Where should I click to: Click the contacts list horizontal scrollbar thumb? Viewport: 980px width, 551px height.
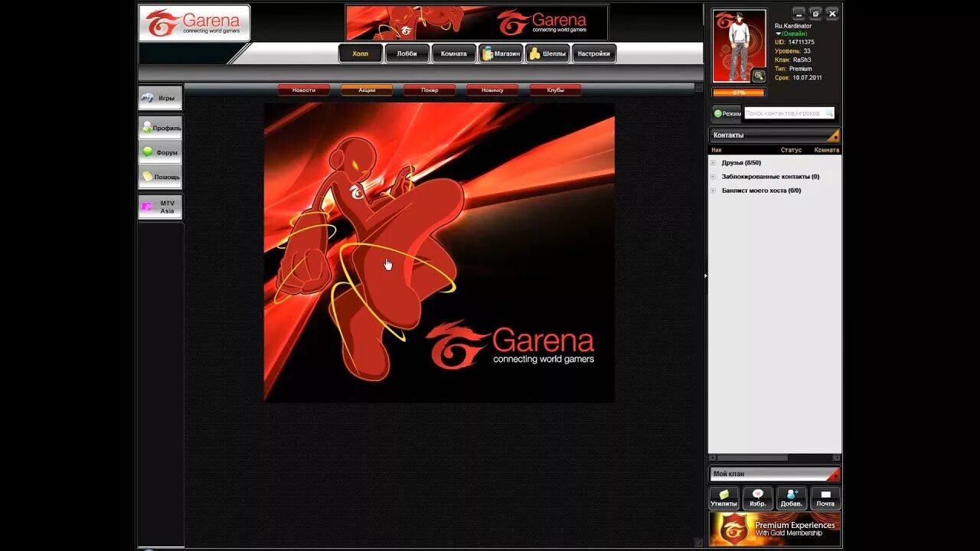click(x=752, y=458)
